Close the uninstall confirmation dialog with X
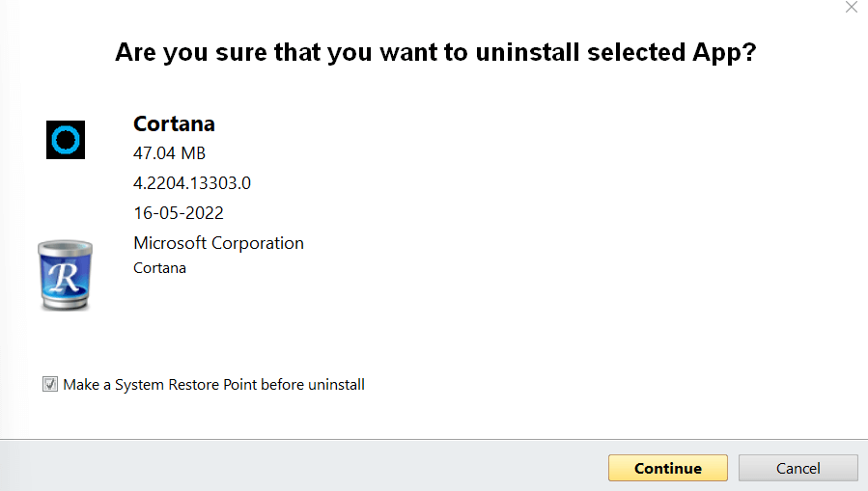868x491 pixels. coord(851,8)
